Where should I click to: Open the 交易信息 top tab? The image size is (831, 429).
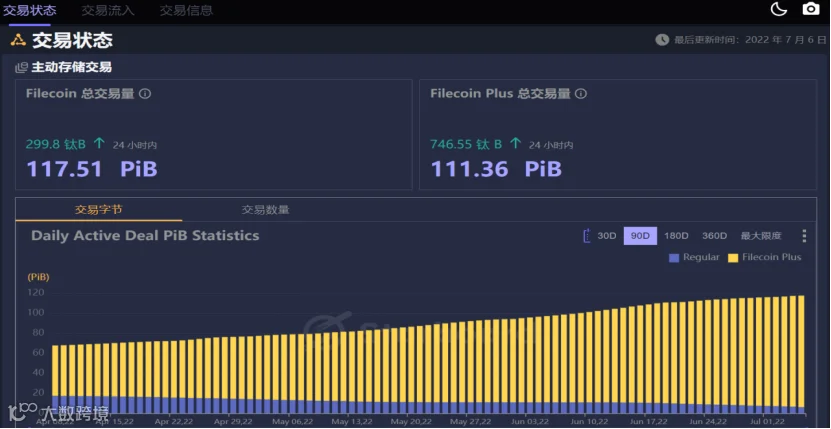pos(187,10)
